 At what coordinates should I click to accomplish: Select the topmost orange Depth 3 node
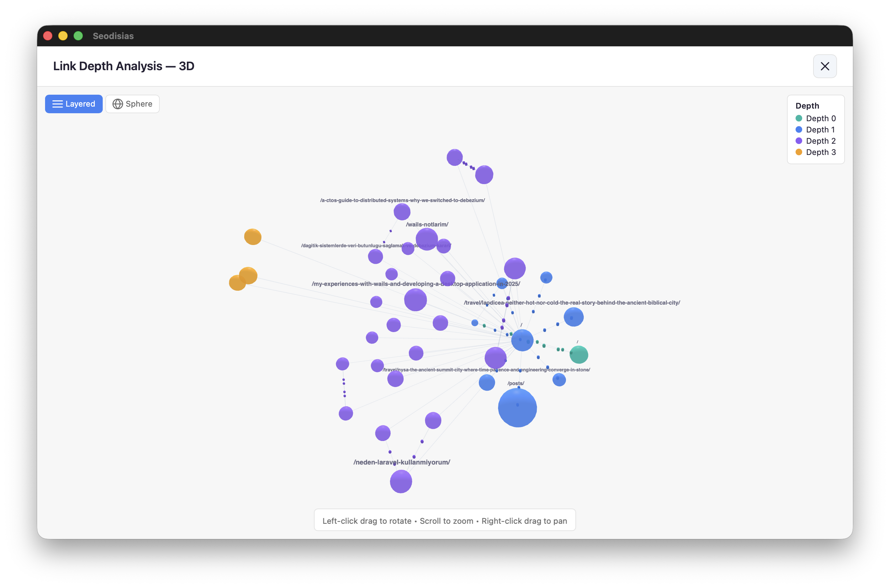click(252, 237)
